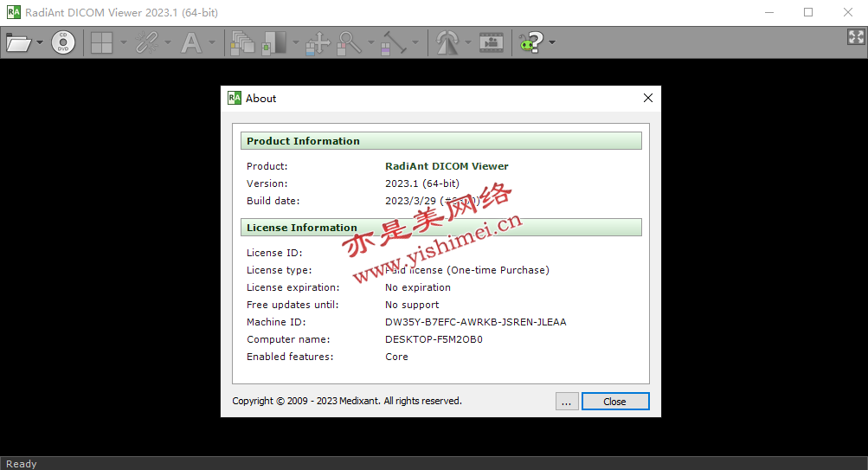Close the About dialog with X

[x=648, y=98]
